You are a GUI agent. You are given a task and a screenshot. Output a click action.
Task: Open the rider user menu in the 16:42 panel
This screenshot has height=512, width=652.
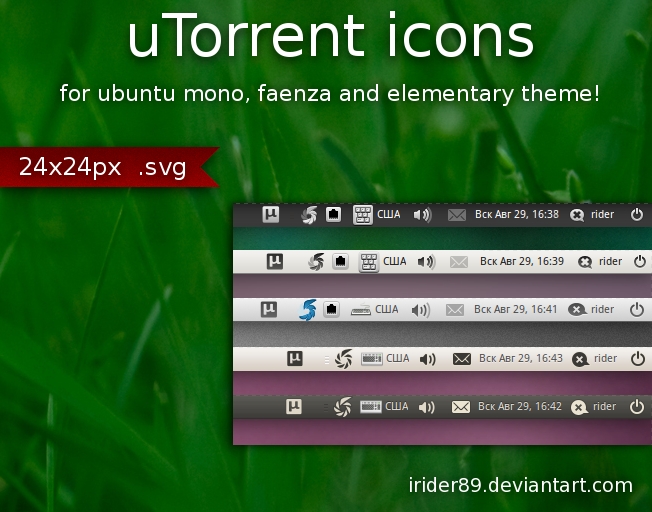(605, 406)
